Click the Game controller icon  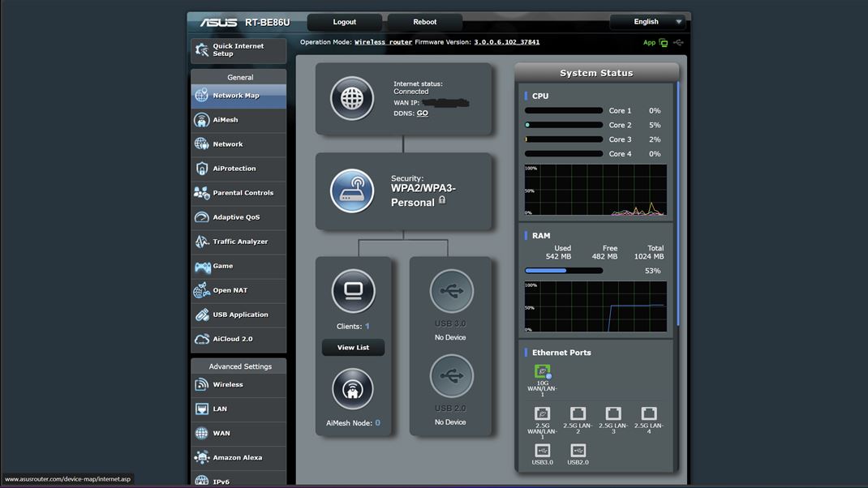click(x=202, y=267)
